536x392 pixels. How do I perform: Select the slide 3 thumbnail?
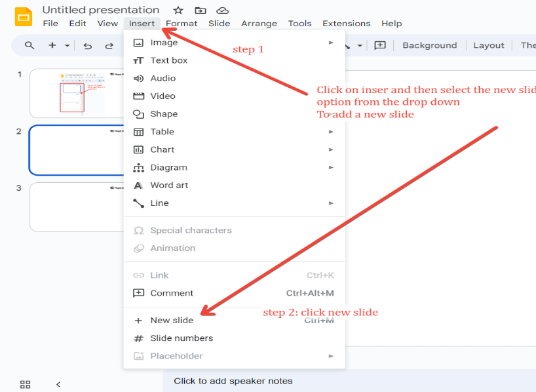77,206
